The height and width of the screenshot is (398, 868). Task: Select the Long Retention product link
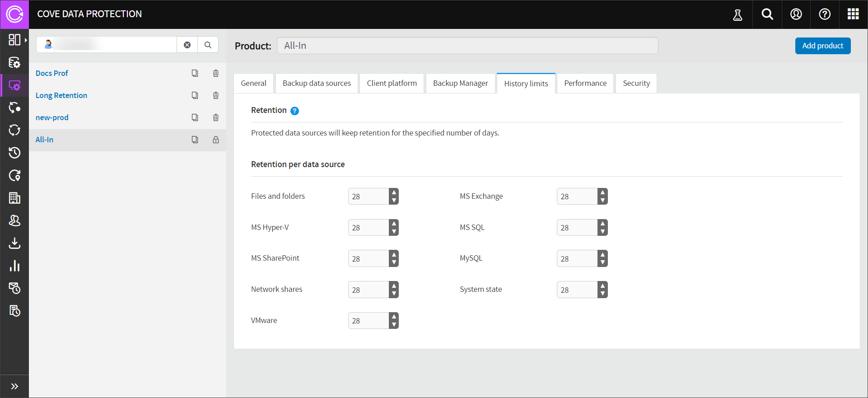(61, 95)
